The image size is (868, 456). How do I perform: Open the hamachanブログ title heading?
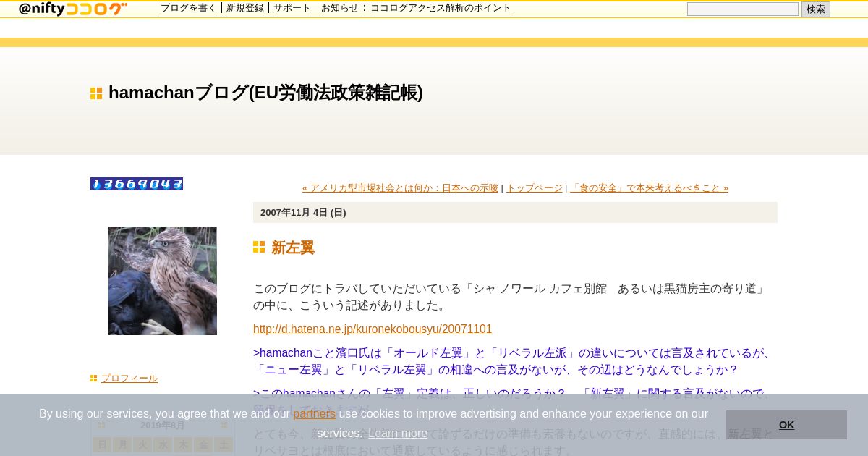point(265,93)
